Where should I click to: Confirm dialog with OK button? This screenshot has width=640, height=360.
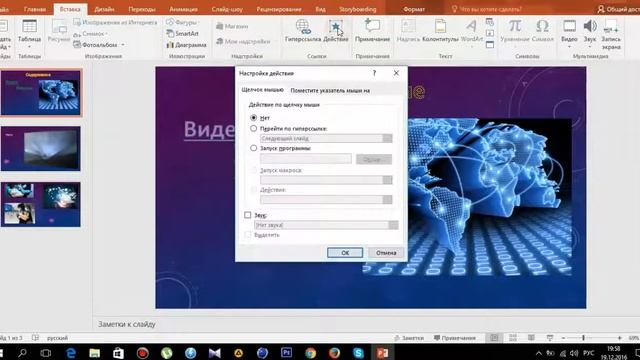coord(345,253)
